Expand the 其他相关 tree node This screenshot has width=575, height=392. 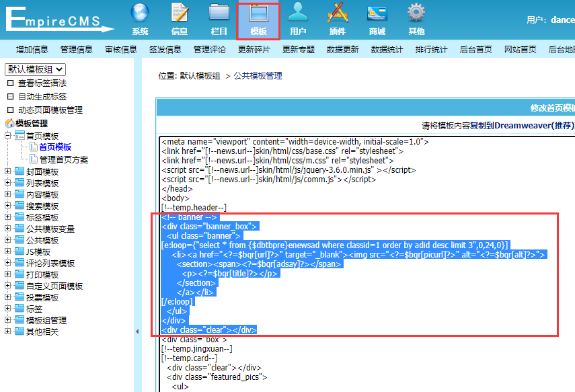(x=7, y=331)
